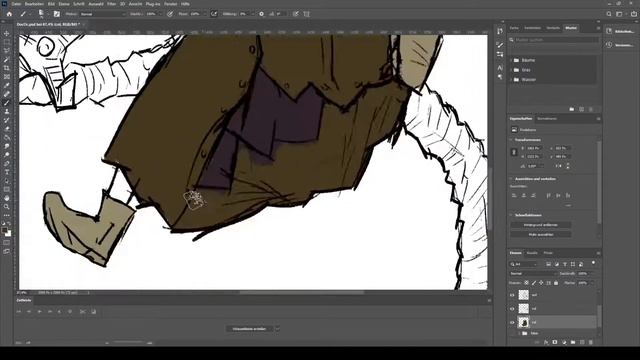Select the Hand tool
Image resolution: width=640 pixels, height=360 pixels.
(x=7, y=198)
